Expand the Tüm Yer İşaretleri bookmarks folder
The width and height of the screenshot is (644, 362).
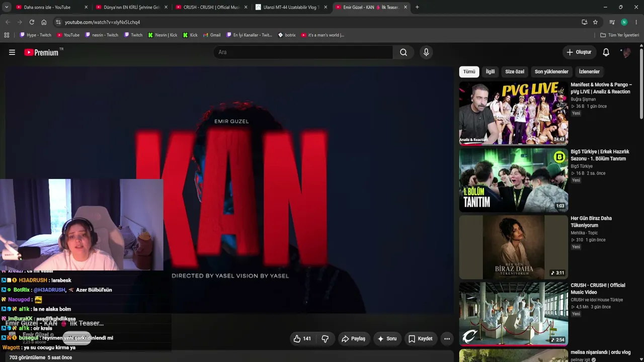(x=619, y=35)
